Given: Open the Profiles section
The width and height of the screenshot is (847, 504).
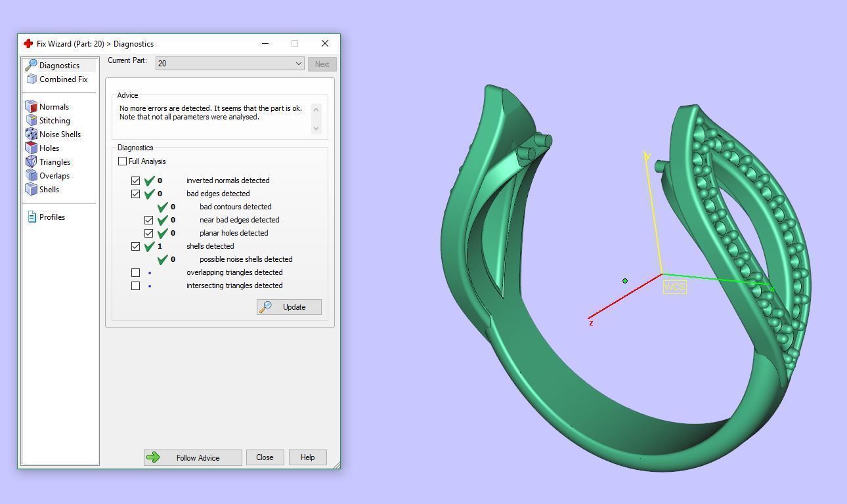Looking at the screenshot, I should 51,217.
